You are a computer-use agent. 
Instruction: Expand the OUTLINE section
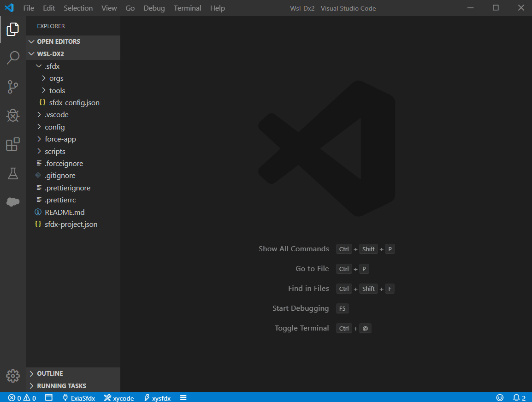73,373
